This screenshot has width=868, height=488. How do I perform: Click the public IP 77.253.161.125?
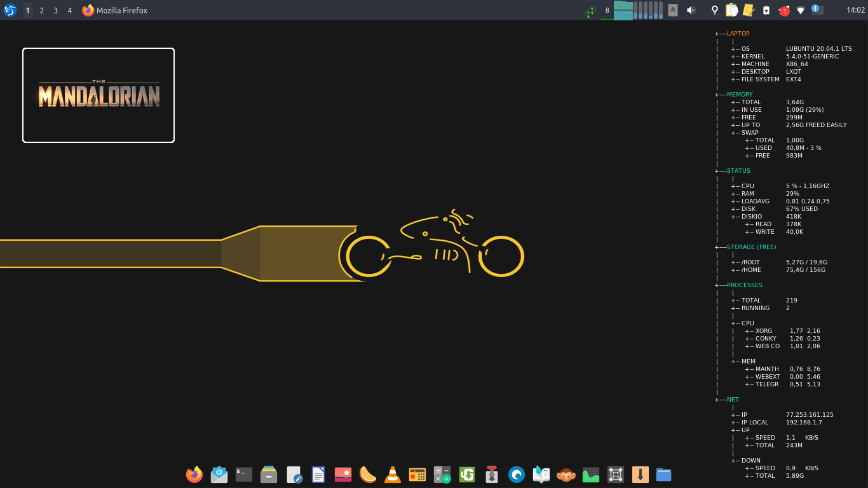click(810, 415)
